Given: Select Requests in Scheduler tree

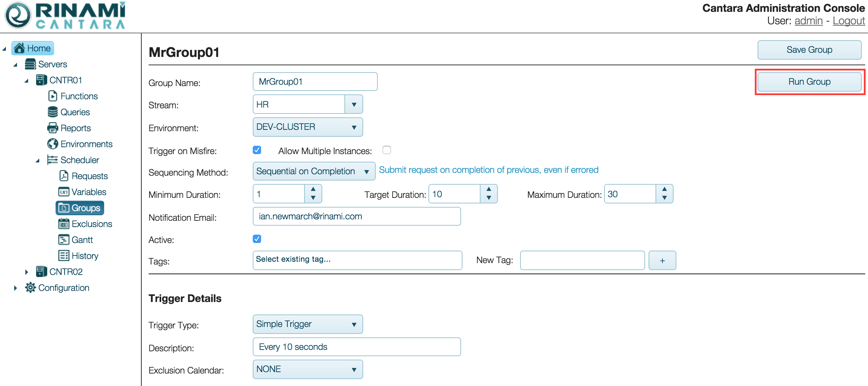Looking at the screenshot, I should click(89, 176).
